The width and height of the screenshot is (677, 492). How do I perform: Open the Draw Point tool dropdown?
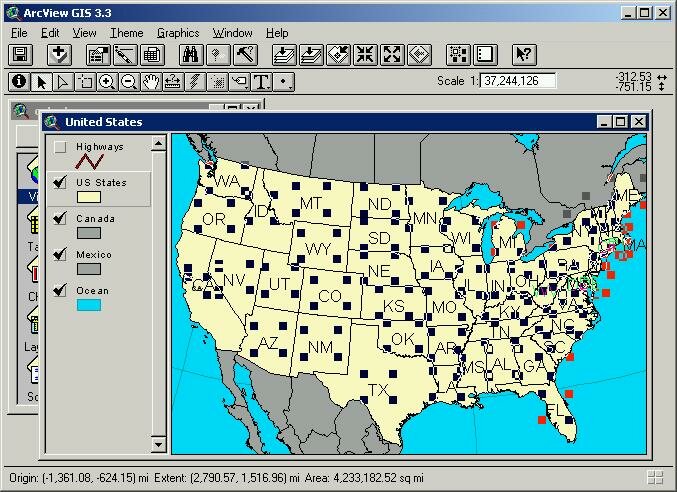tap(284, 82)
